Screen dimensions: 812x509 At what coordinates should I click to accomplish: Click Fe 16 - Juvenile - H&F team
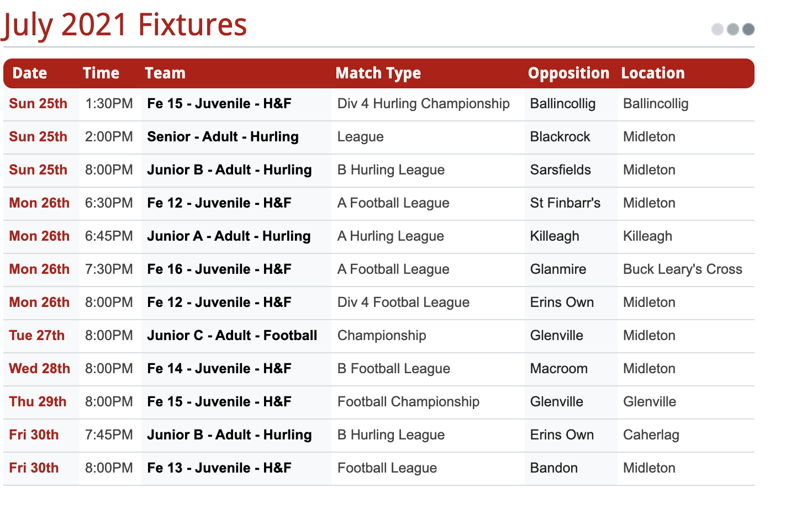(x=219, y=269)
